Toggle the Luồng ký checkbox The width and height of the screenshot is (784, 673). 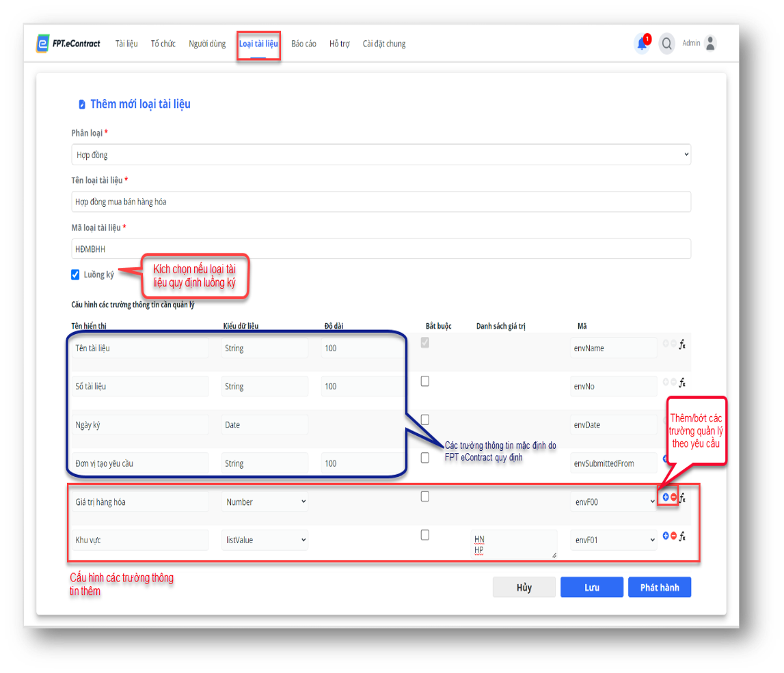tap(75, 275)
